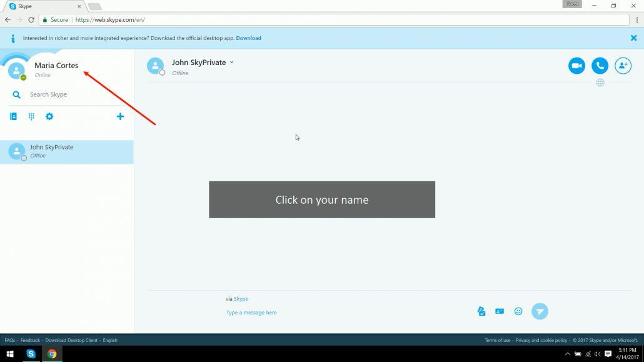
Task: Click the browser address bar URL
Action: (110, 20)
